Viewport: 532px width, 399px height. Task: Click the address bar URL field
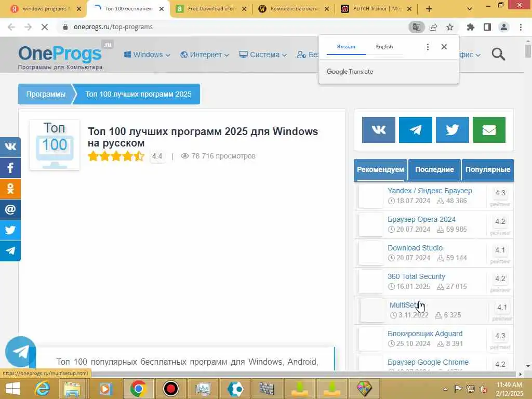pyautogui.click(x=234, y=27)
